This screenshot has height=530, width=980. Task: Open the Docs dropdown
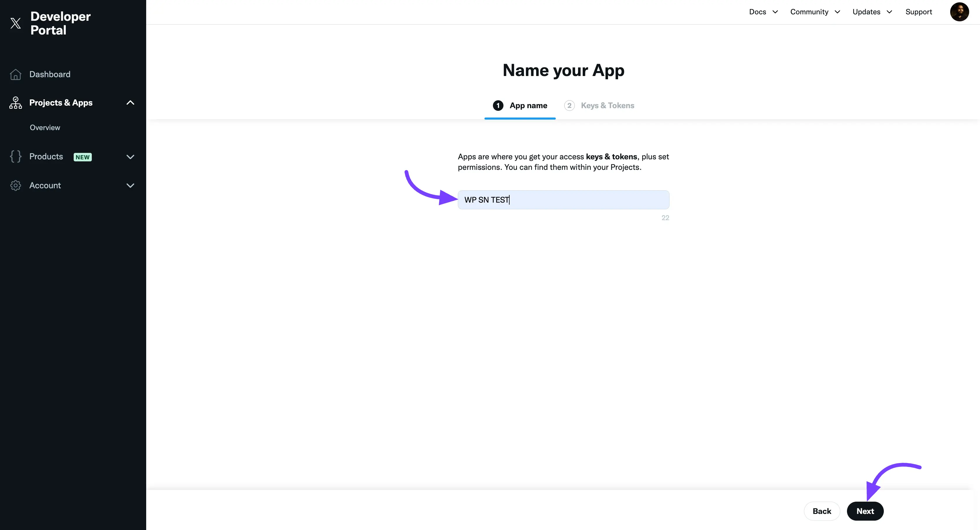[763, 12]
